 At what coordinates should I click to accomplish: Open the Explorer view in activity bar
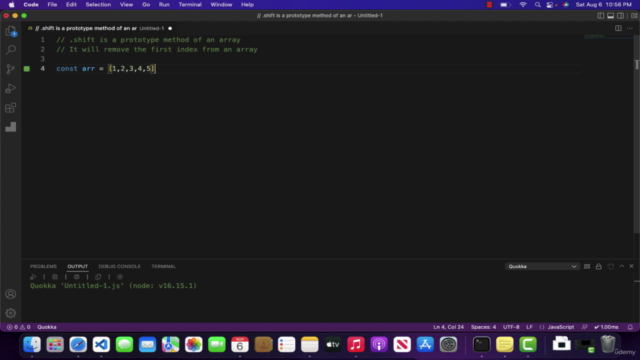tap(11, 31)
